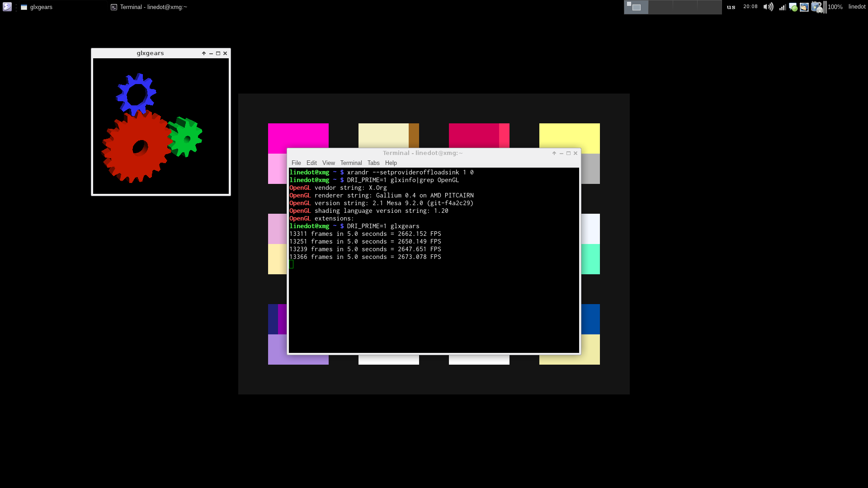Viewport: 868px width, 488px height.
Task: Click the glxgears window shade-up arrow
Action: tap(204, 53)
